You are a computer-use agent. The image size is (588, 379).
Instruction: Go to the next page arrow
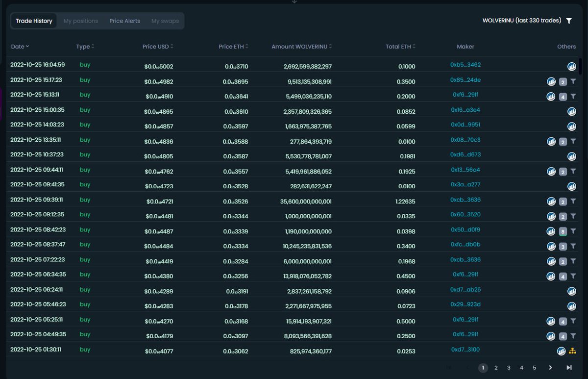pyautogui.click(x=550, y=368)
